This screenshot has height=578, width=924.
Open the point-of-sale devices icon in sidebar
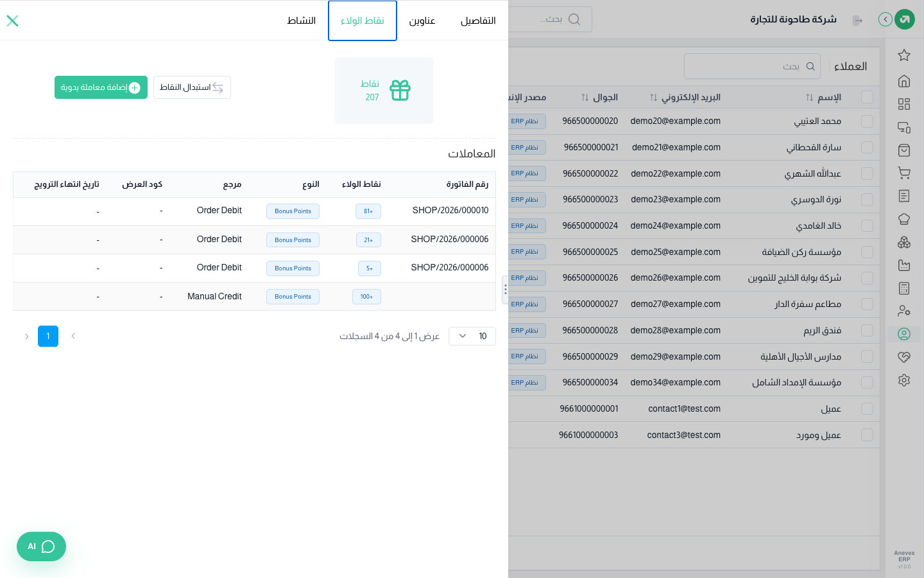pos(904,127)
